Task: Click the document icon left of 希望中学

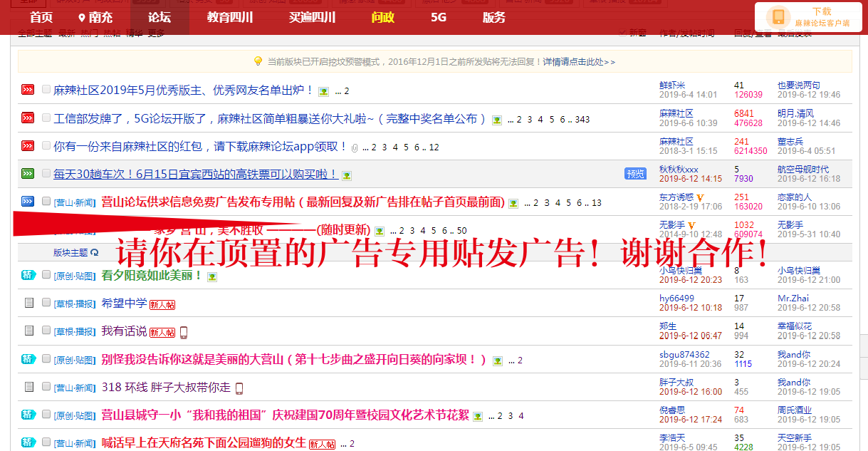Action: pos(28,304)
